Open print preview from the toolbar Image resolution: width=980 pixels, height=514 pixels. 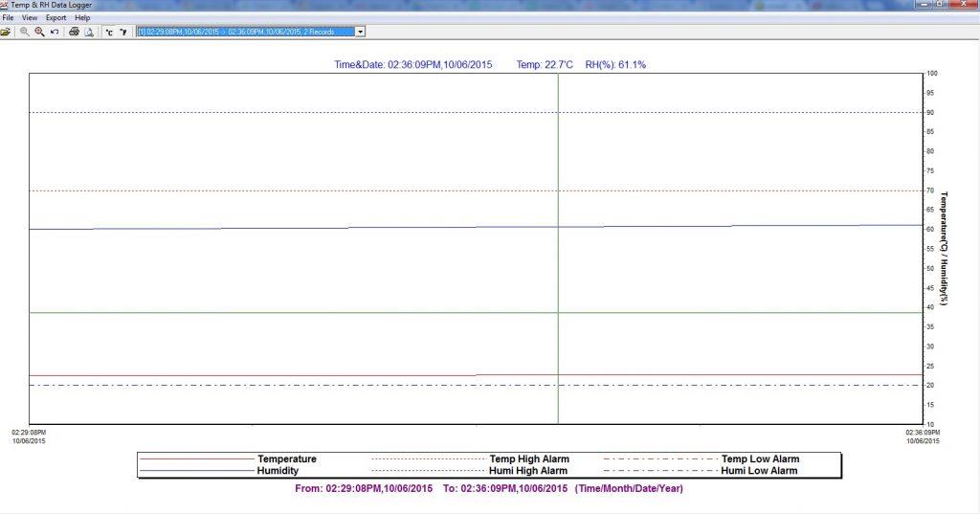[89, 32]
